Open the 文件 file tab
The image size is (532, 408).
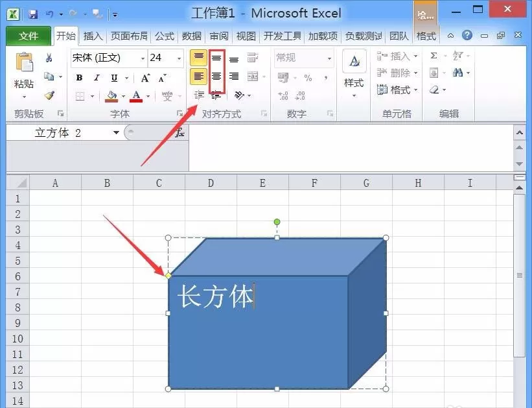[29, 36]
